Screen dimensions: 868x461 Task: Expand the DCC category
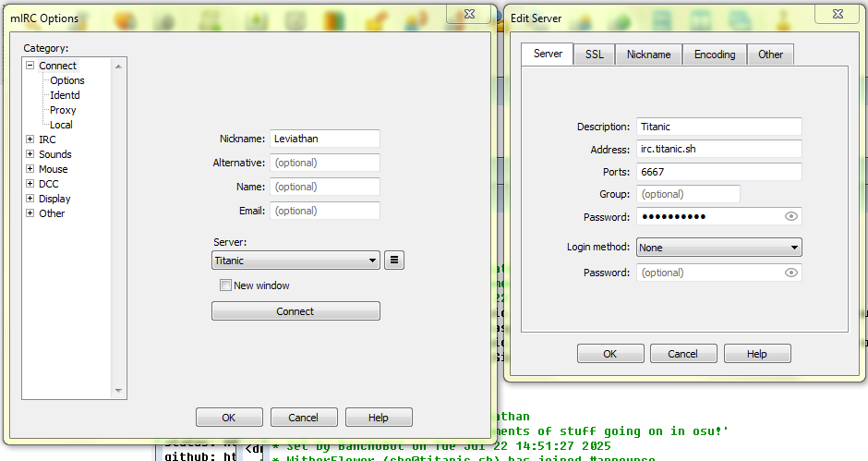coord(30,184)
